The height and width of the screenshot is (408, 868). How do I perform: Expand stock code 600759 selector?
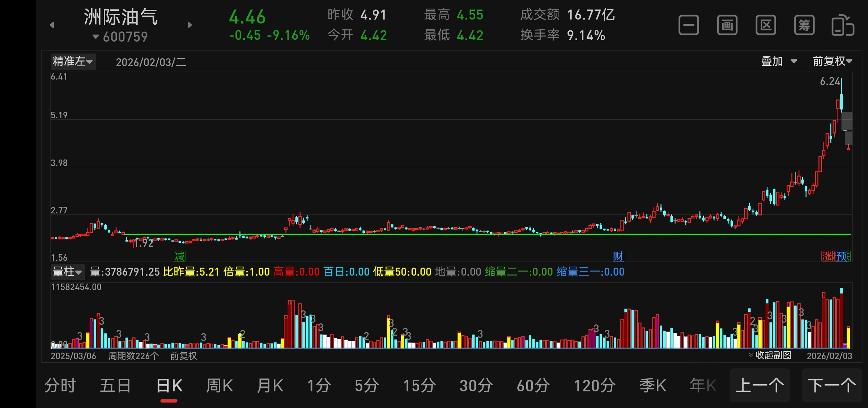[120, 37]
